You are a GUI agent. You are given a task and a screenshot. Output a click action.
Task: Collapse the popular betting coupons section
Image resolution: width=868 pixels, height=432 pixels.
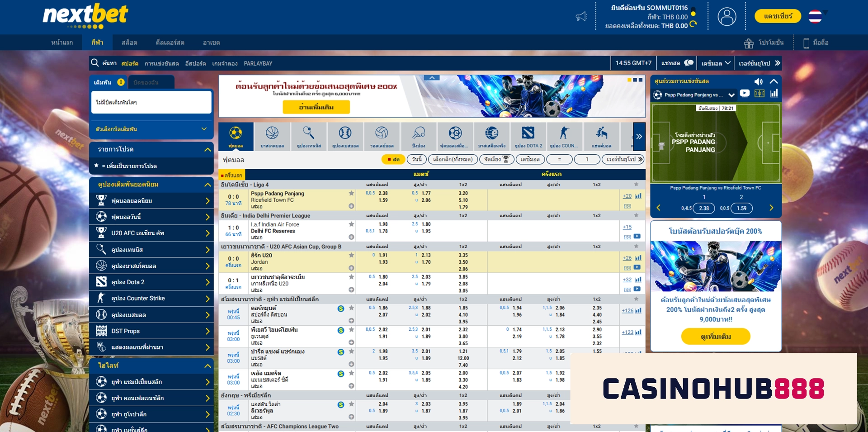click(x=208, y=185)
